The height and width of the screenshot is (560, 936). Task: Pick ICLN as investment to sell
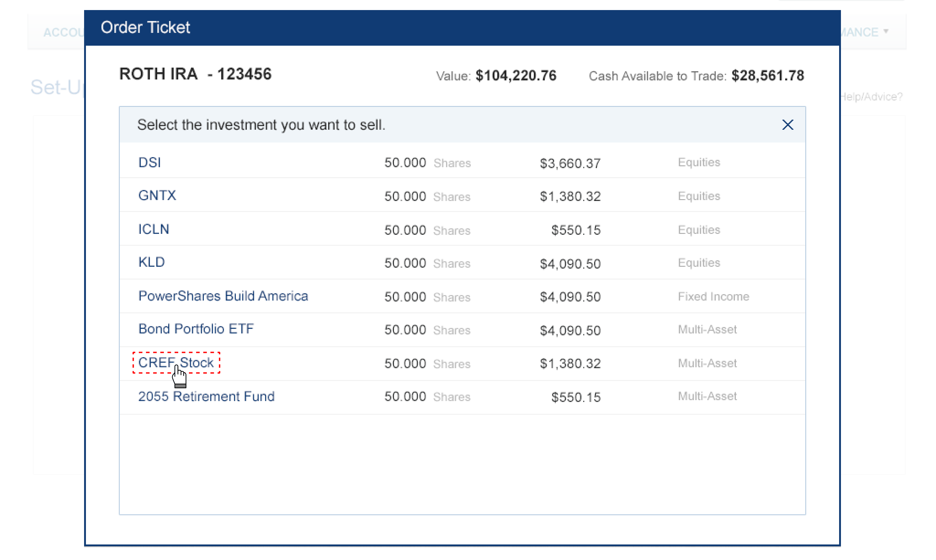pos(153,229)
